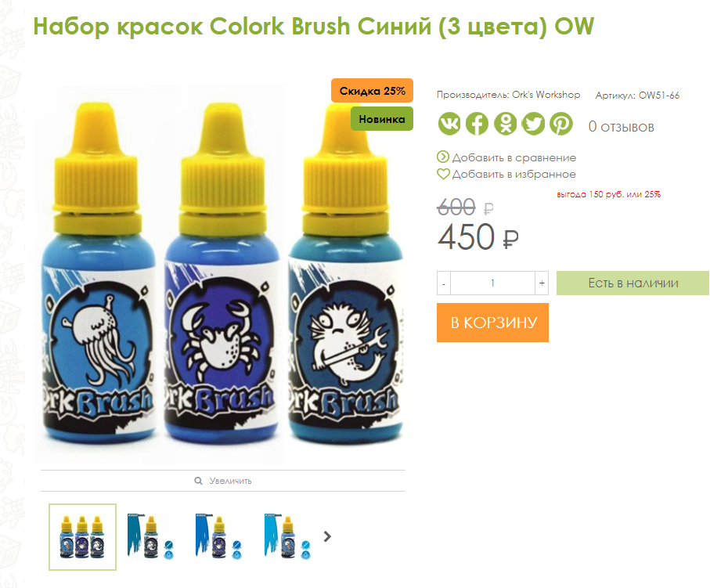Decrease quantity with minus button

444,283
